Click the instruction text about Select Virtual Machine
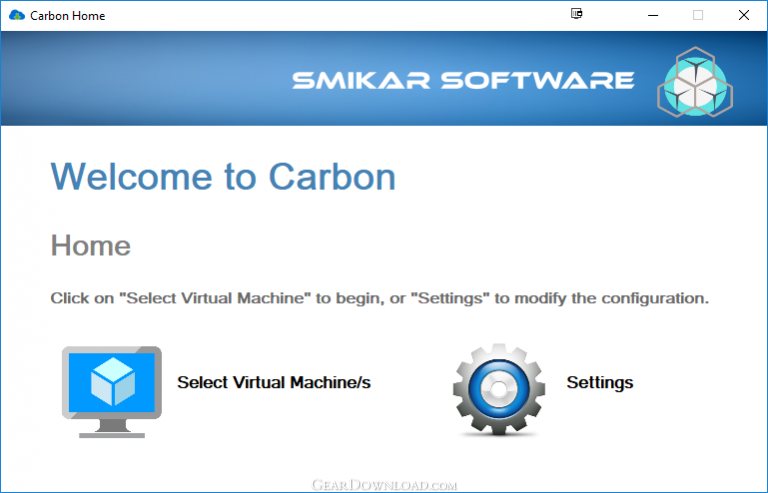The height and width of the screenshot is (493, 768). (x=380, y=298)
